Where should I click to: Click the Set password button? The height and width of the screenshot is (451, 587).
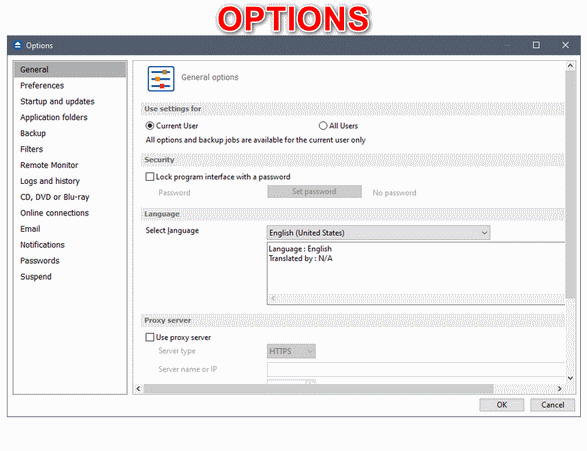[314, 192]
